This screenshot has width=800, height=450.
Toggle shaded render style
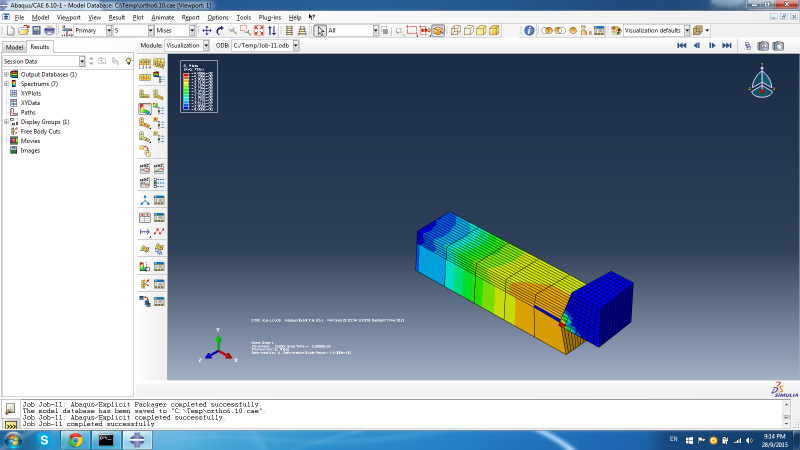(x=494, y=31)
